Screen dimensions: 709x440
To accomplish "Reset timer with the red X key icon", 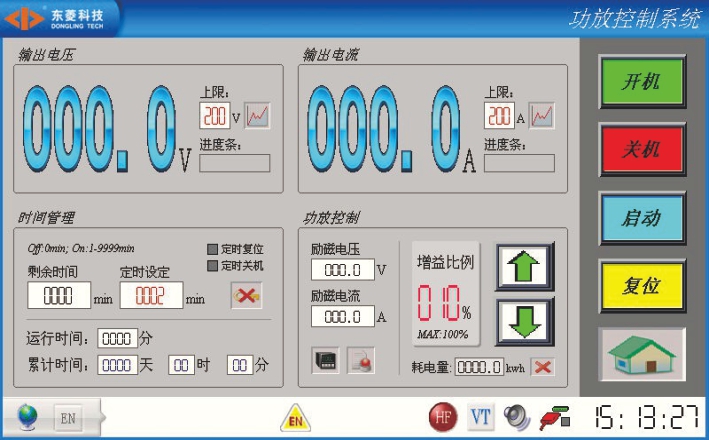I will tap(246, 295).
